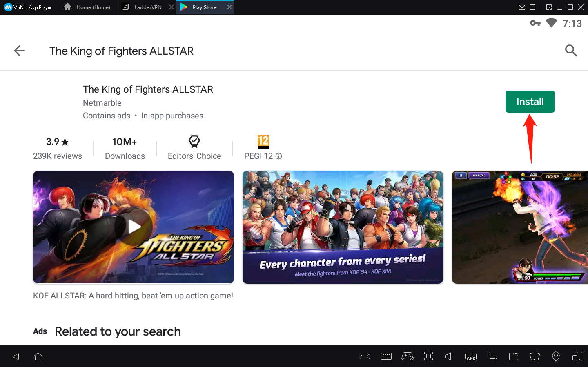Open the virtual keyboard tool
Viewport: 588px width, 367px height.
386,356
